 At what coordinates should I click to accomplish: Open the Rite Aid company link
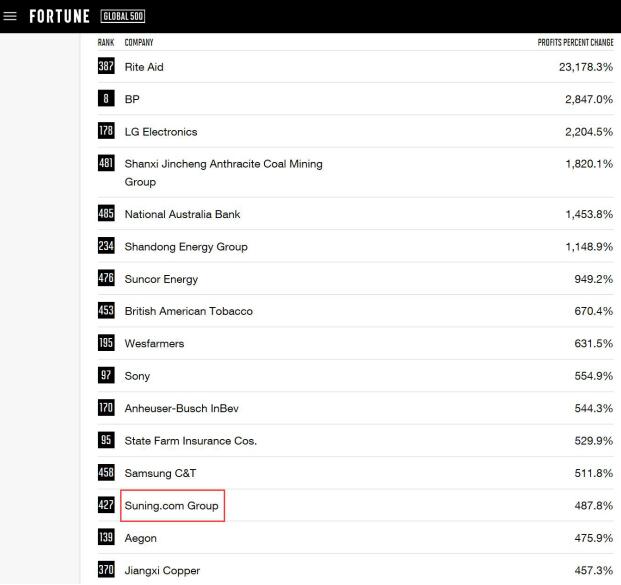tap(144, 67)
